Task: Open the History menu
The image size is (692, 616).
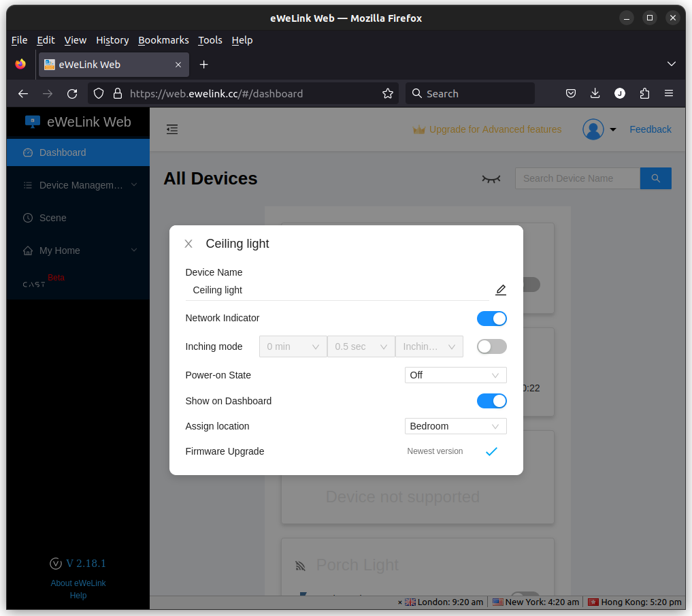Action: coord(112,40)
